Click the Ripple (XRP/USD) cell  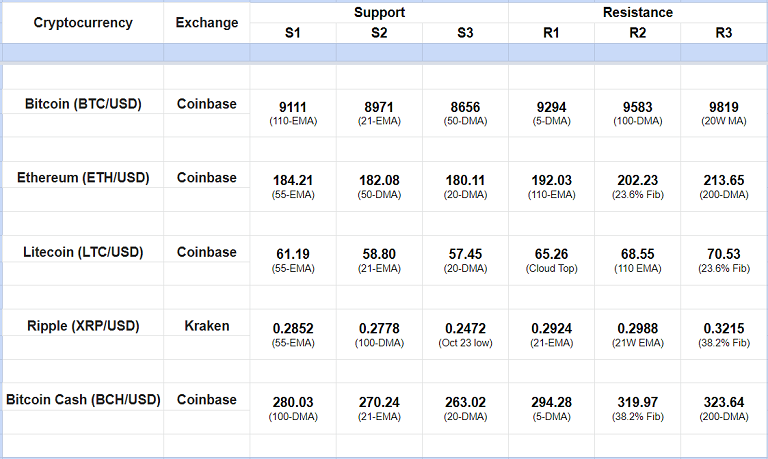pos(83,326)
